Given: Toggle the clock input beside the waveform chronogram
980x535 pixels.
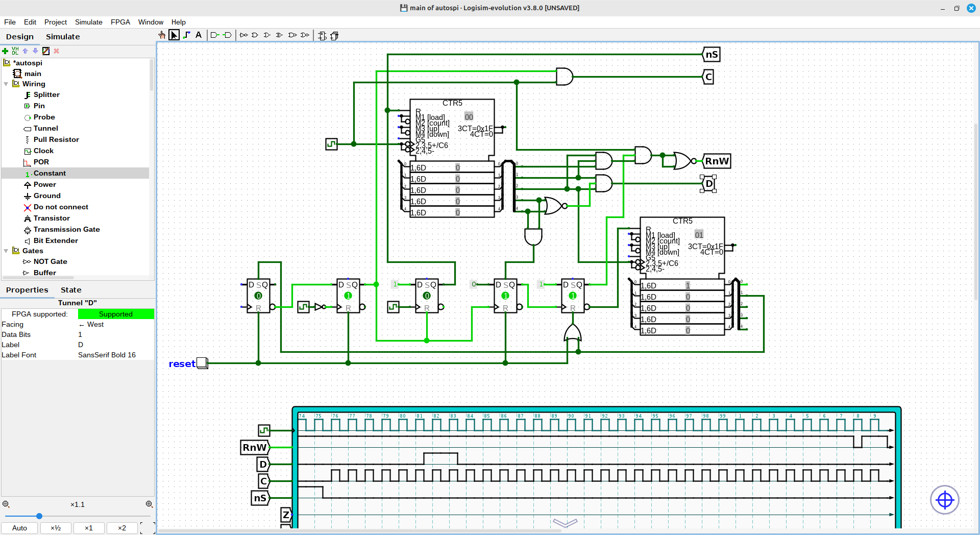Looking at the screenshot, I should click(264, 430).
